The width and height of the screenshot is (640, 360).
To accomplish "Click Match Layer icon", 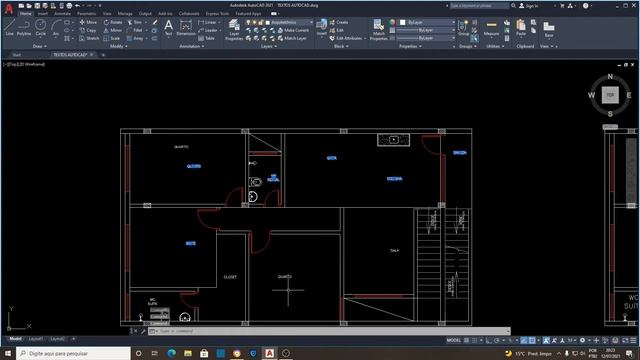I will click(x=292, y=38).
